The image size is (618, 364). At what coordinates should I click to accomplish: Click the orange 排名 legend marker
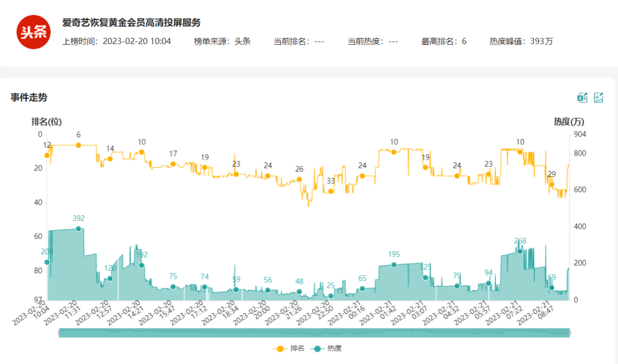(x=280, y=348)
